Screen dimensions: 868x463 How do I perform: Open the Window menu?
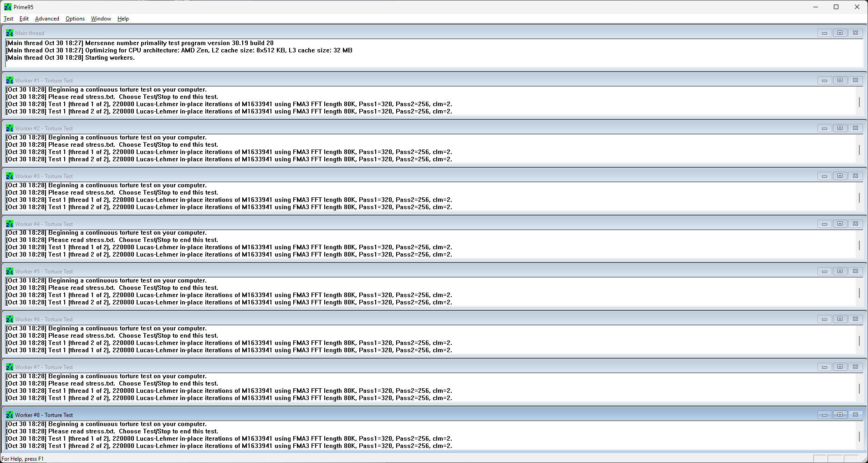101,19
